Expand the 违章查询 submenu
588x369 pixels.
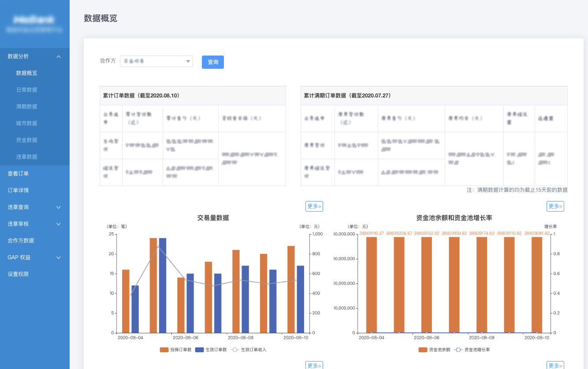[58, 207]
